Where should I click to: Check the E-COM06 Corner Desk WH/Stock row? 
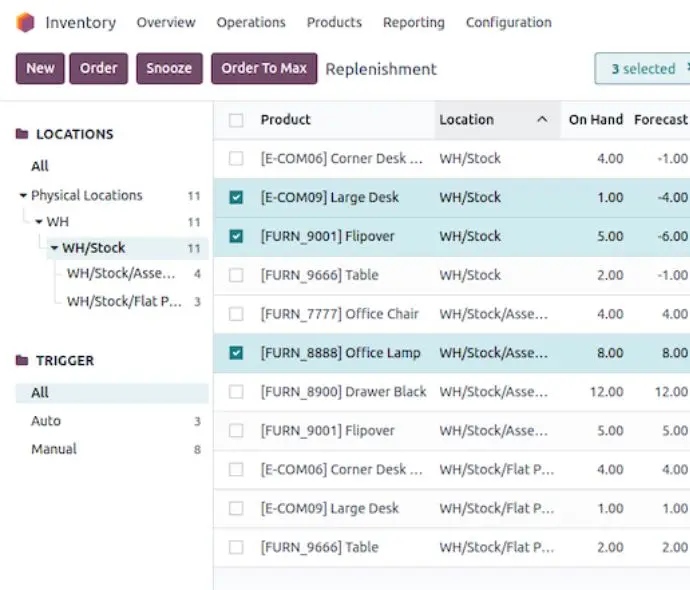click(236, 158)
